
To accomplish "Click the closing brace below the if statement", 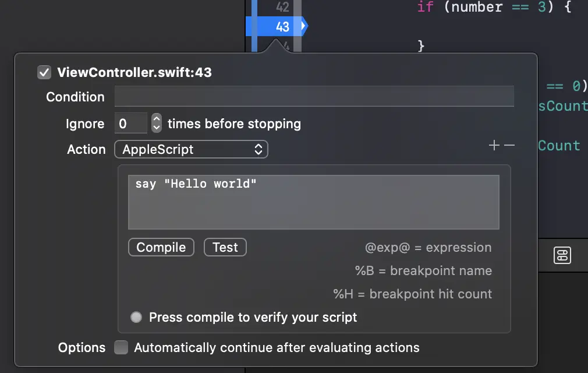I will (x=421, y=46).
